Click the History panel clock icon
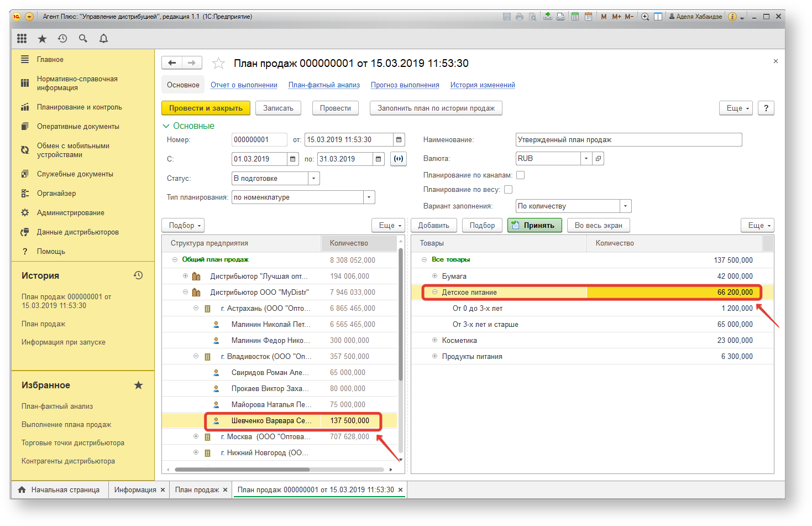 click(x=138, y=275)
